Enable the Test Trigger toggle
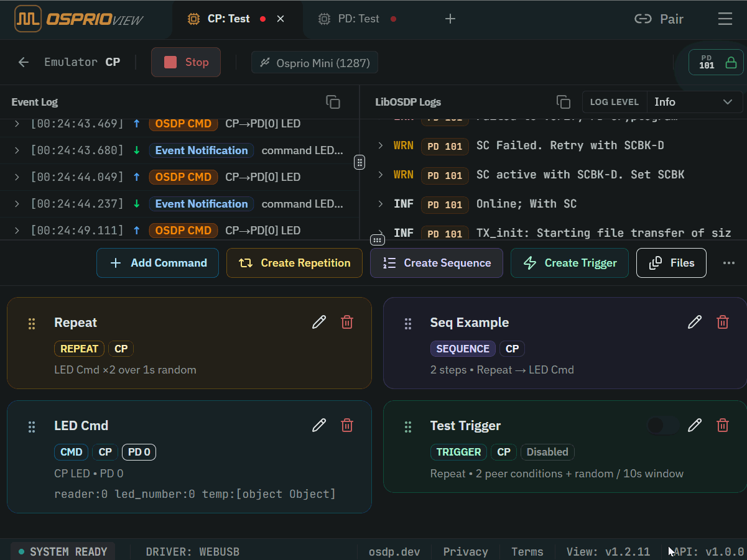Screen dimensions: 747x560 coord(663,425)
